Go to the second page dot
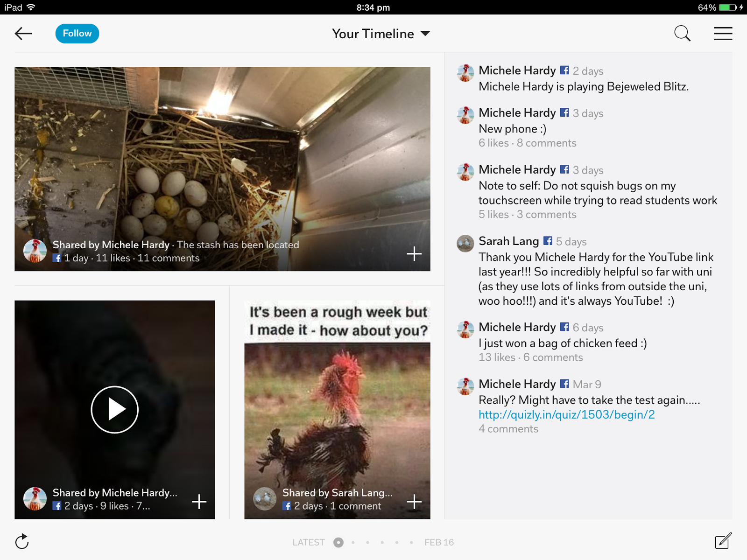This screenshot has width=747, height=560. click(353, 542)
